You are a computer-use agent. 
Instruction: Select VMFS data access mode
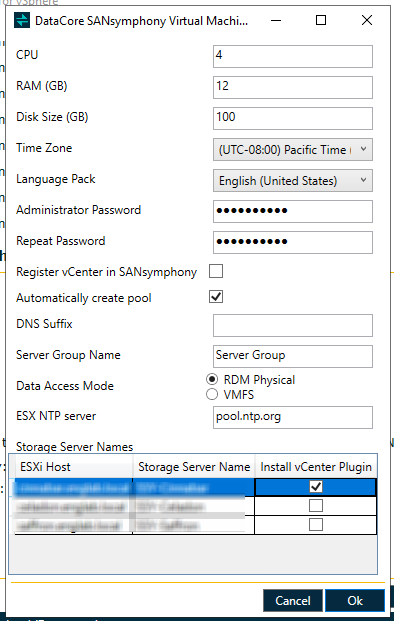point(212,394)
